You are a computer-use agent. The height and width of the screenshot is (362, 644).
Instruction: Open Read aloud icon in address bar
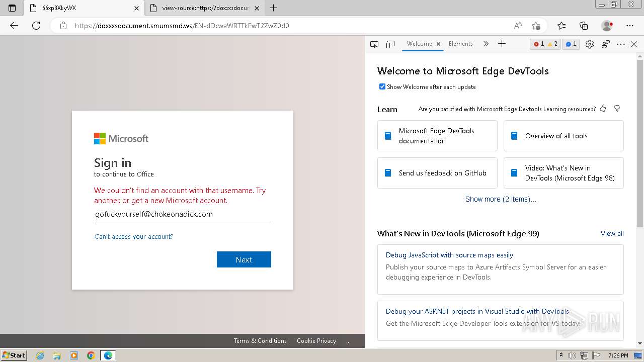click(518, 26)
